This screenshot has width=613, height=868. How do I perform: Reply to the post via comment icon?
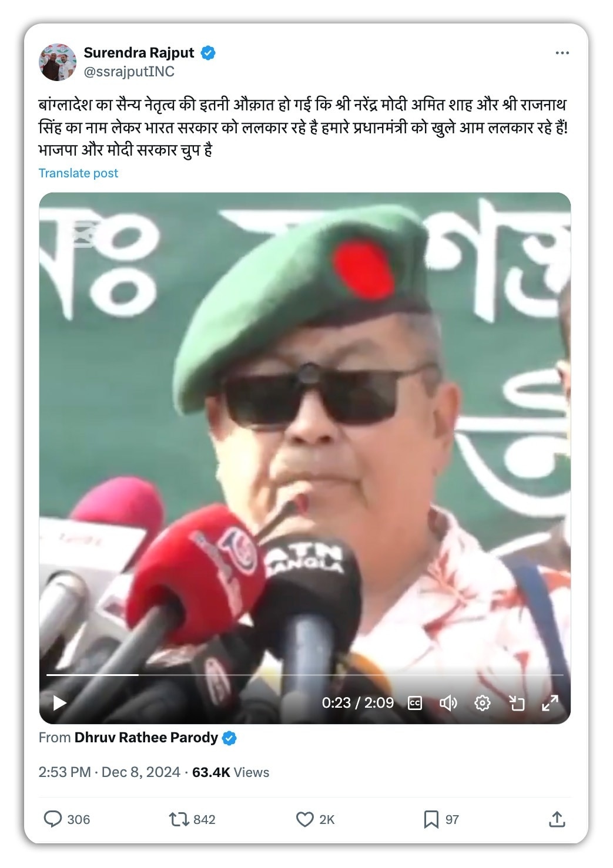click(53, 819)
